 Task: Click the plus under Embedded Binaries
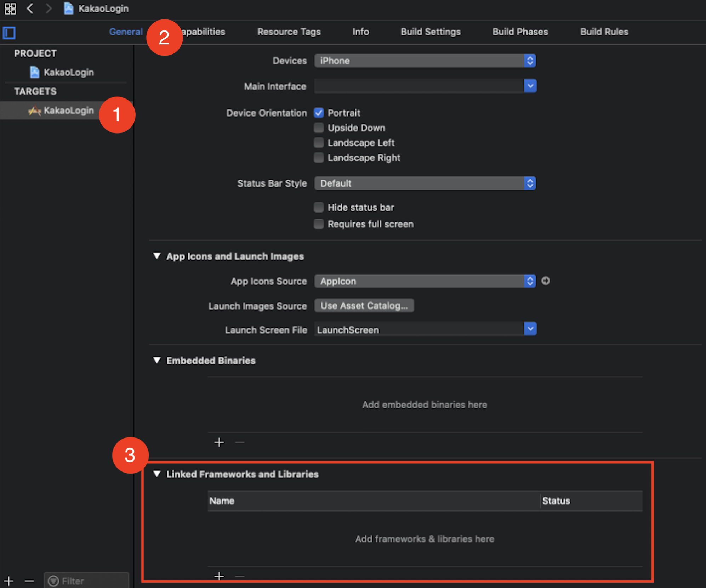click(219, 442)
